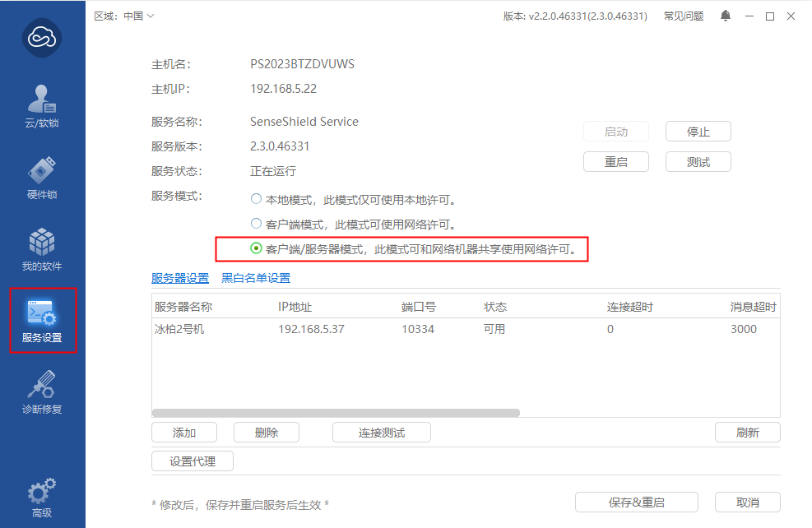Click the notification bell icon
This screenshot has height=528, width=812.
[x=725, y=16]
